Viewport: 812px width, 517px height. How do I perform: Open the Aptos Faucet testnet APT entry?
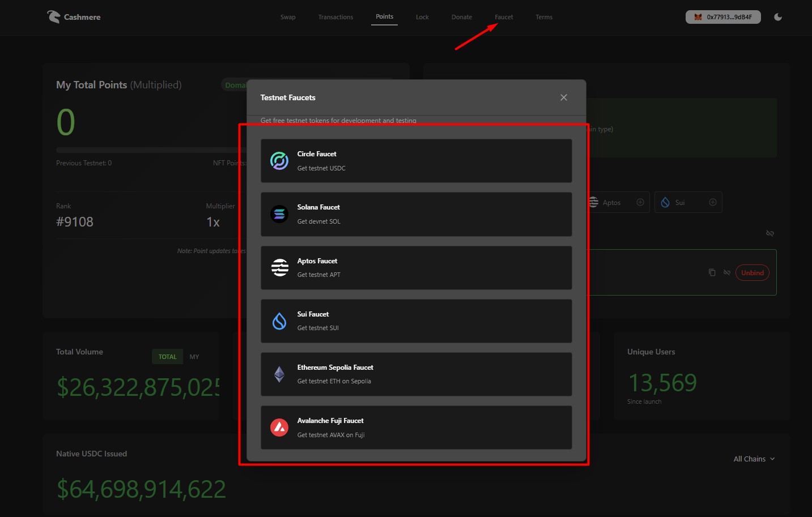tap(416, 268)
